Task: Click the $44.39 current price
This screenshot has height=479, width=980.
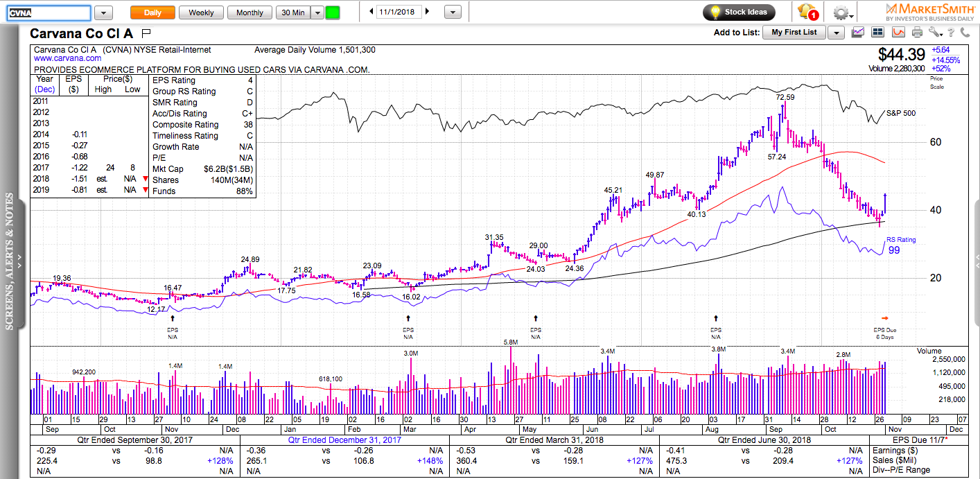Action: click(x=901, y=54)
